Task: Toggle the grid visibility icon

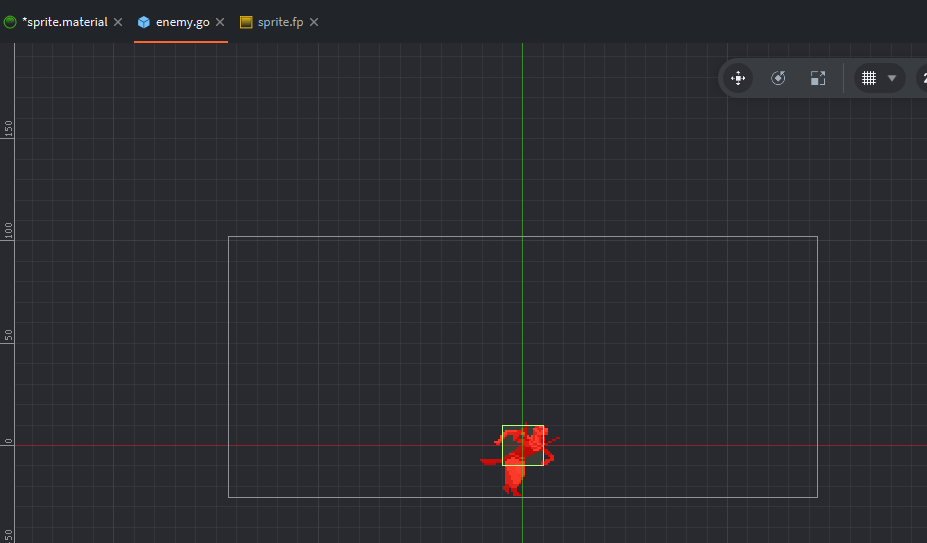Action: [869, 78]
